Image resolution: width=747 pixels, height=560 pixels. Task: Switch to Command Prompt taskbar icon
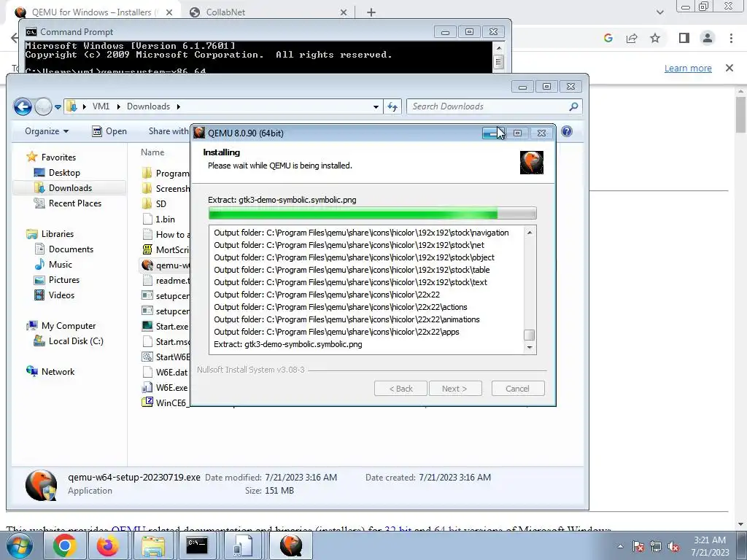pyautogui.click(x=197, y=545)
